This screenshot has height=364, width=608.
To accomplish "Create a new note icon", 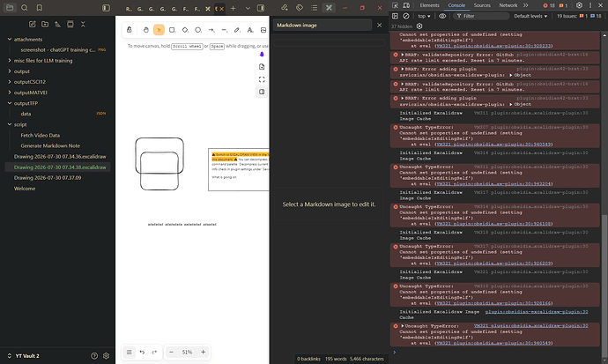I will pos(33,24).
